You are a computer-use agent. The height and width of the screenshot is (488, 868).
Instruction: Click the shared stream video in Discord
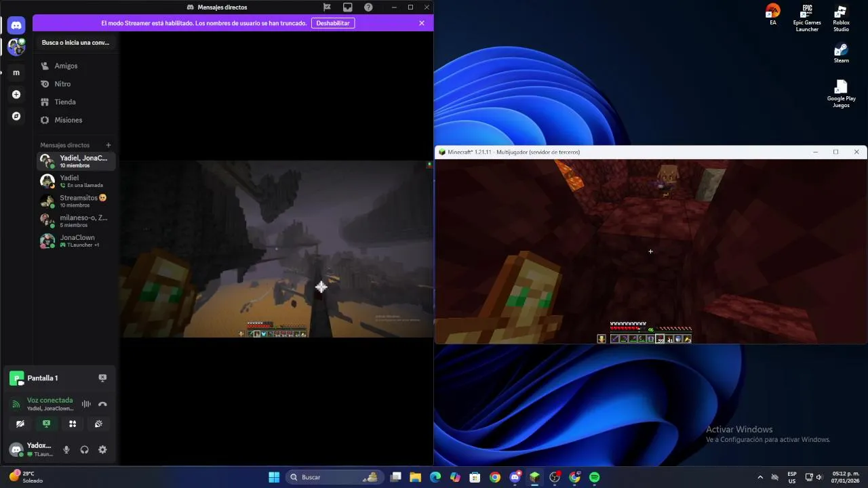pos(277,249)
